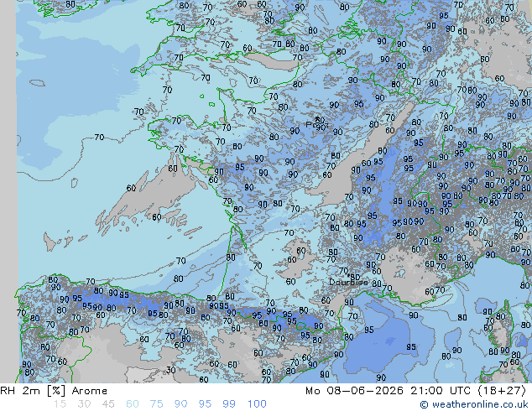Viewport: 532px width, 411px height.
Task: Click the 'RH 2m [%] Arome' title text
Action: click(54, 391)
